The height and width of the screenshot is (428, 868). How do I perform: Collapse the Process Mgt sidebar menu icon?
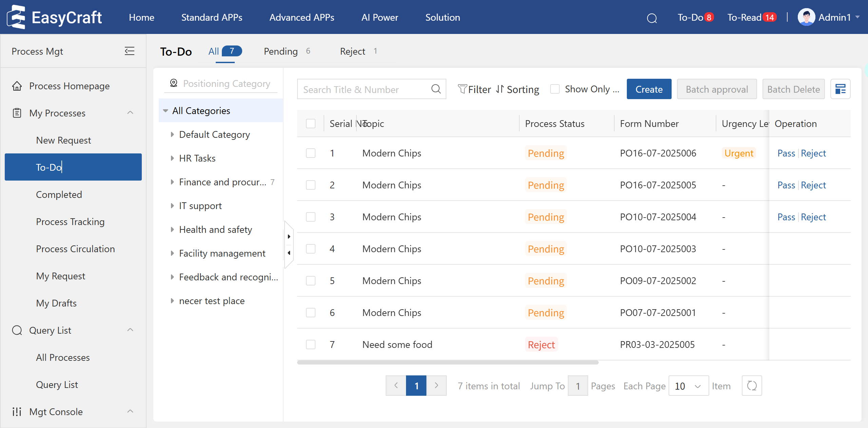(129, 51)
